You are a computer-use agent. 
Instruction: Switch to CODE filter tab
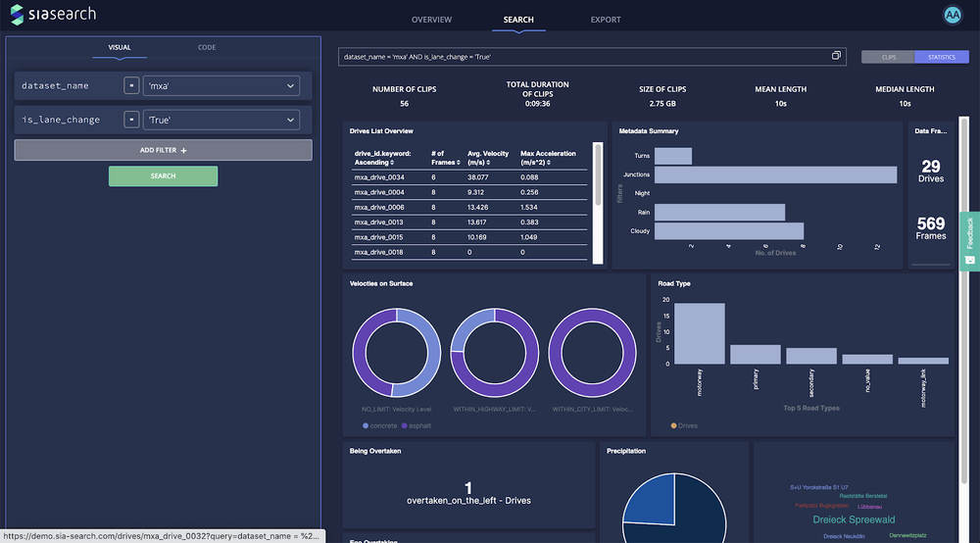click(x=207, y=47)
